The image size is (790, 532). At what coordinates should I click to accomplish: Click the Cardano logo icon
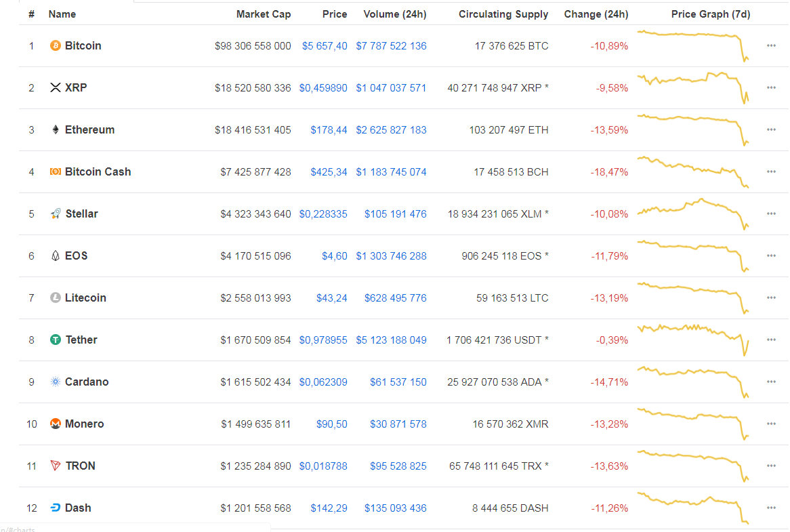pyautogui.click(x=56, y=382)
